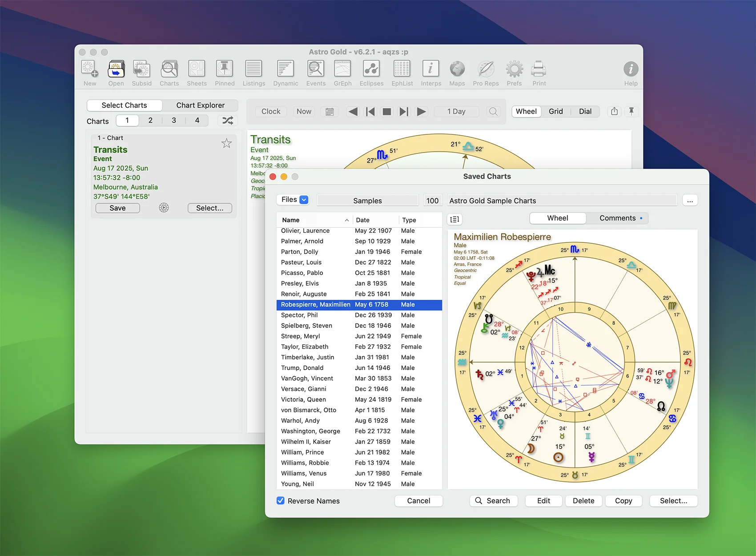Image resolution: width=756 pixels, height=556 pixels.
Task: Click the ellipsis button beside file description
Action: (690, 201)
